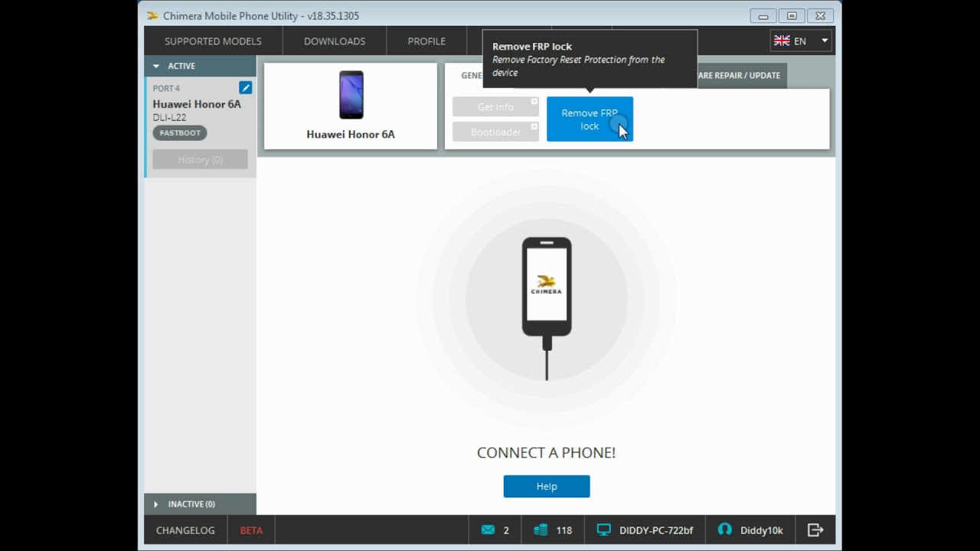The width and height of the screenshot is (980, 551).
Task: Click the PORT 4 label
Action: pos(166,89)
